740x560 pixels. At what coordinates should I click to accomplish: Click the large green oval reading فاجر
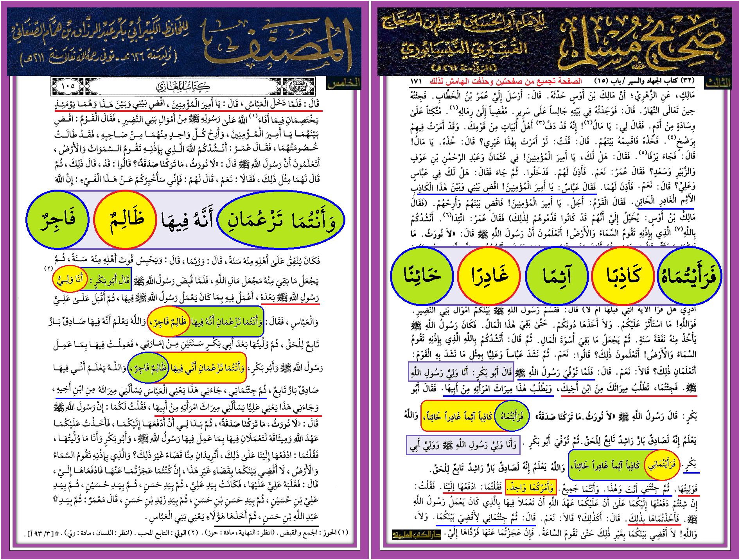pyautogui.click(x=57, y=219)
